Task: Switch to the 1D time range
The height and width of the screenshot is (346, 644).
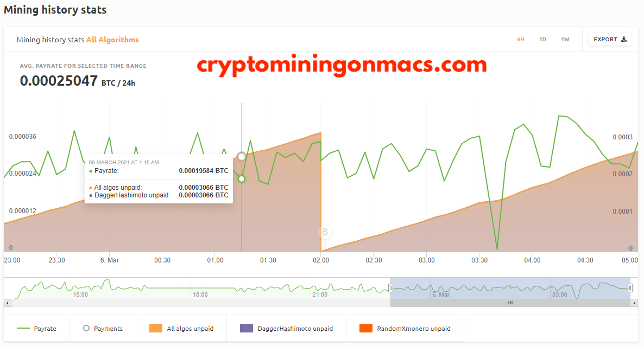Action: [x=542, y=40]
